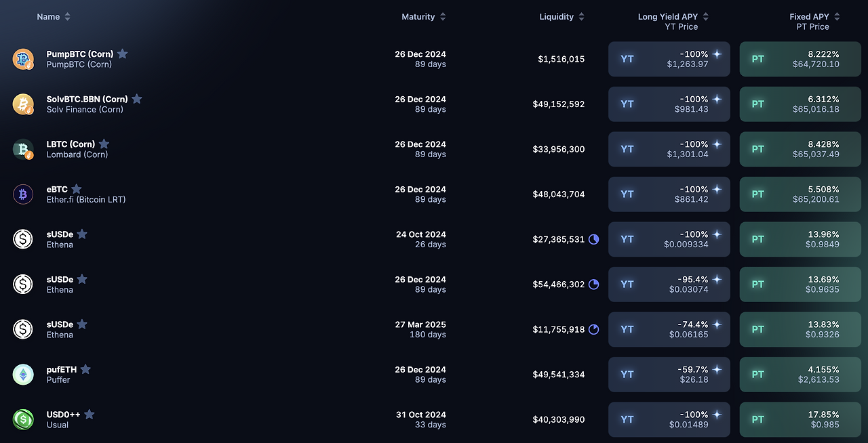Click the LBTC Lombard token icon
Viewport: 868px width, 443px height.
[x=23, y=149]
